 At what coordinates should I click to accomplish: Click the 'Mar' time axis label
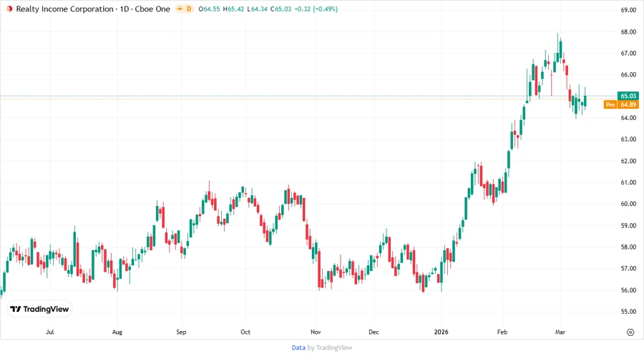pyautogui.click(x=560, y=332)
